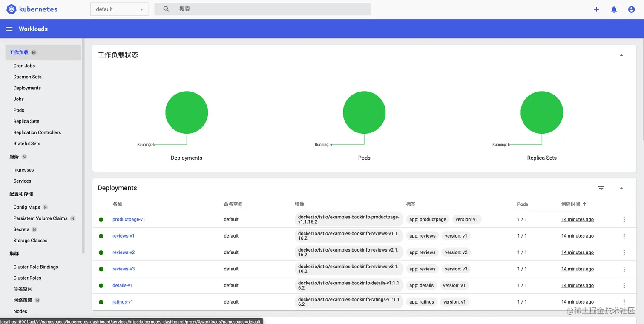Open the details-v1 deployment link

[123, 285]
